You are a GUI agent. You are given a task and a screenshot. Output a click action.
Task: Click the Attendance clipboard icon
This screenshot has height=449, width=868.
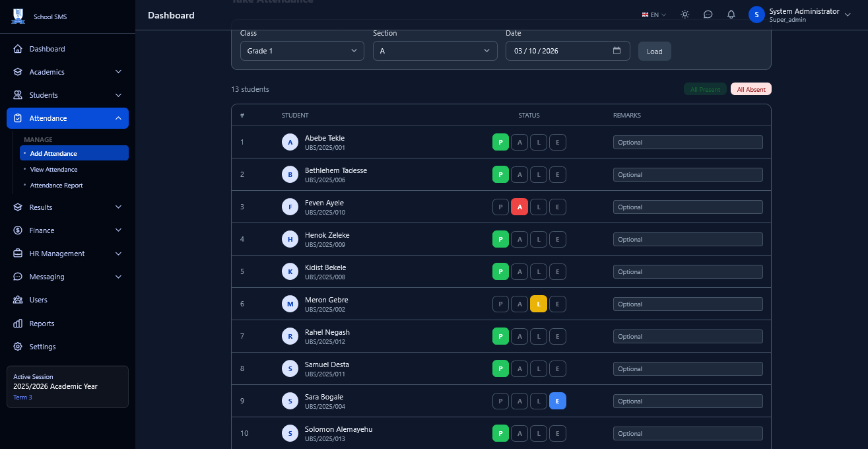click(x=18, y=118)
